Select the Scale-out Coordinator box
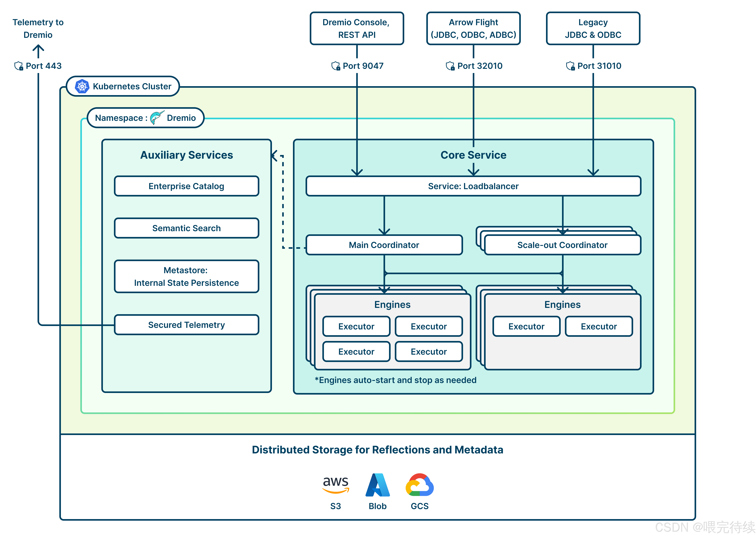756x538 pixels. (562, 245)
